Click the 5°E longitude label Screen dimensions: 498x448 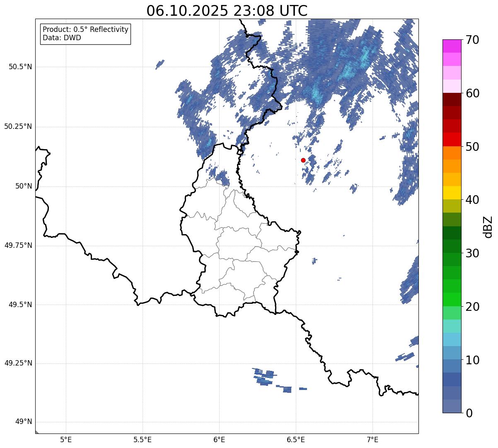(x=66, y=439)
